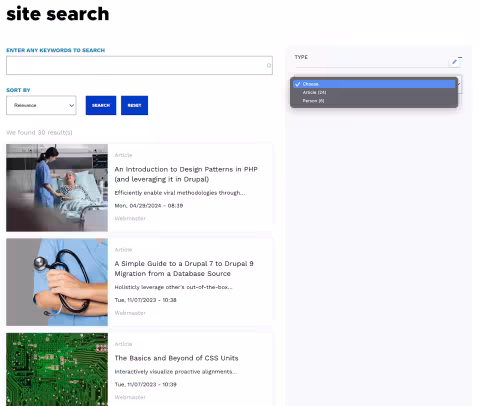Select the Article option in dropdown list
The image size is (480, 406).
coord(374,92)
